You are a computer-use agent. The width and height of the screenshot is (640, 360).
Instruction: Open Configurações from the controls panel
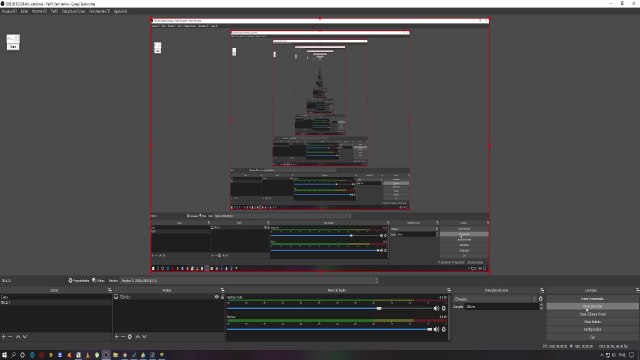592,329
